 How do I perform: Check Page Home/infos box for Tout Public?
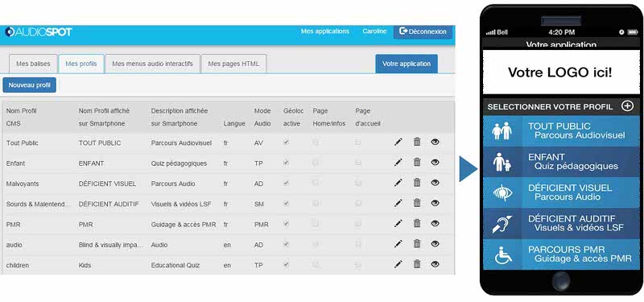pyautogui.click(x=316, y=143)
